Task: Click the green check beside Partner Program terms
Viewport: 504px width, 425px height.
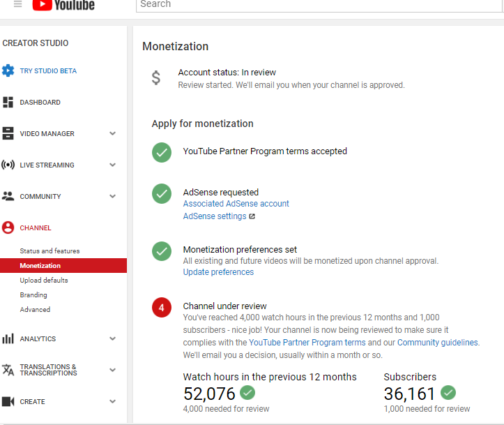Action: pyautogui.click(x=162, y=153)
